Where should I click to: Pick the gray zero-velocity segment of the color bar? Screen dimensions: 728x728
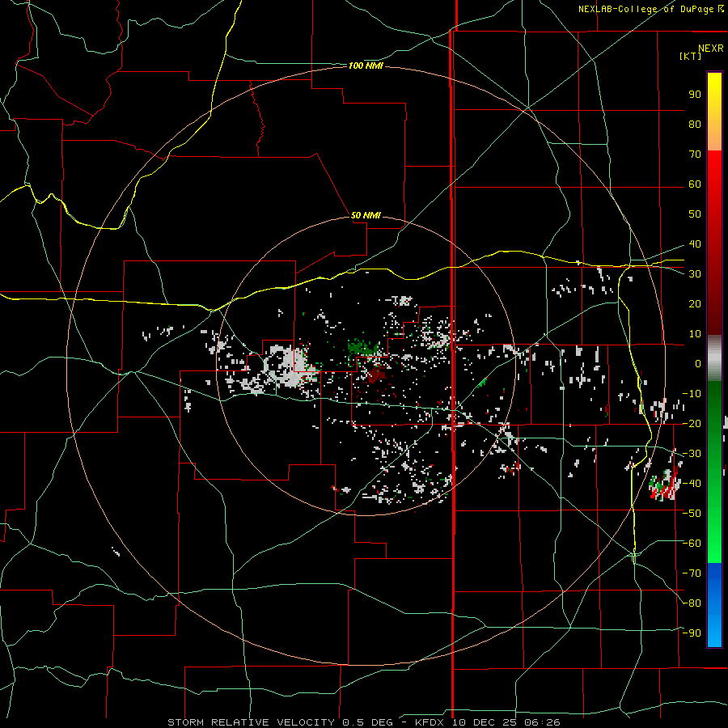714,358
